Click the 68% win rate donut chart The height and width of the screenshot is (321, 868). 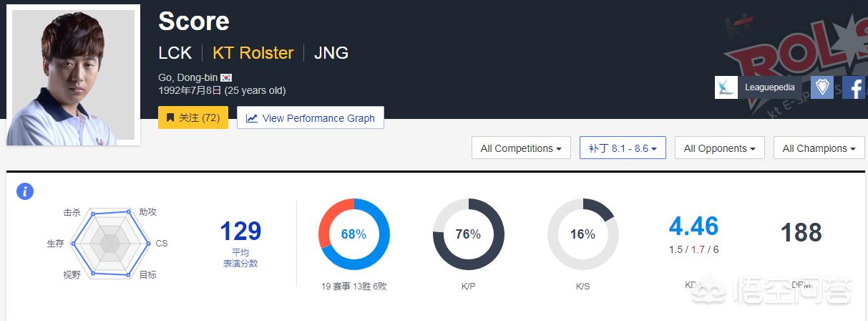pyautogui.click(x=353, y=234)
